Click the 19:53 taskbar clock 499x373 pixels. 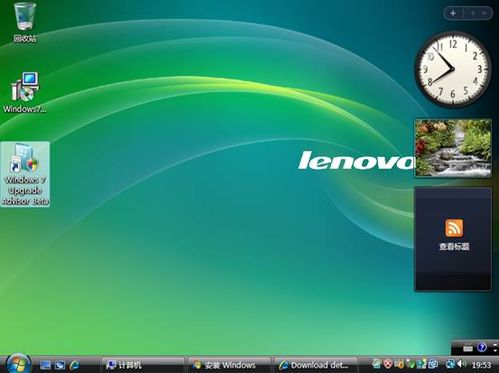tap(482, 365)
